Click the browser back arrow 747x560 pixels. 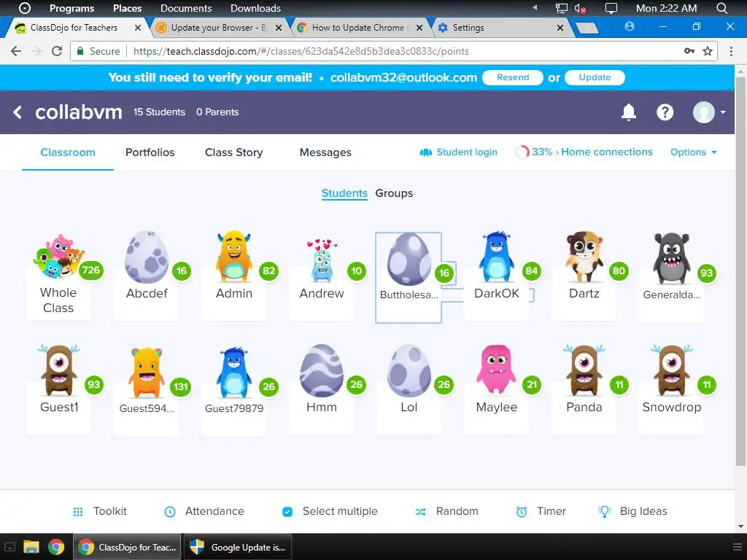click(16, 51)
